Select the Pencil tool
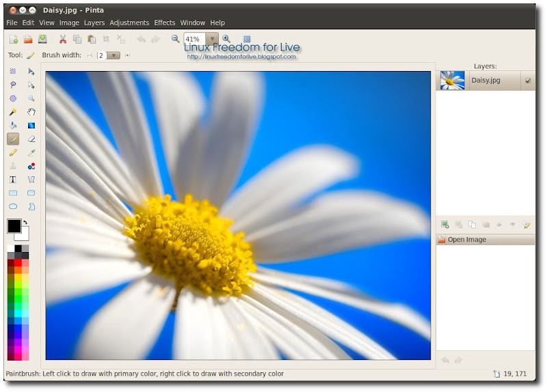 coord(13,152)
